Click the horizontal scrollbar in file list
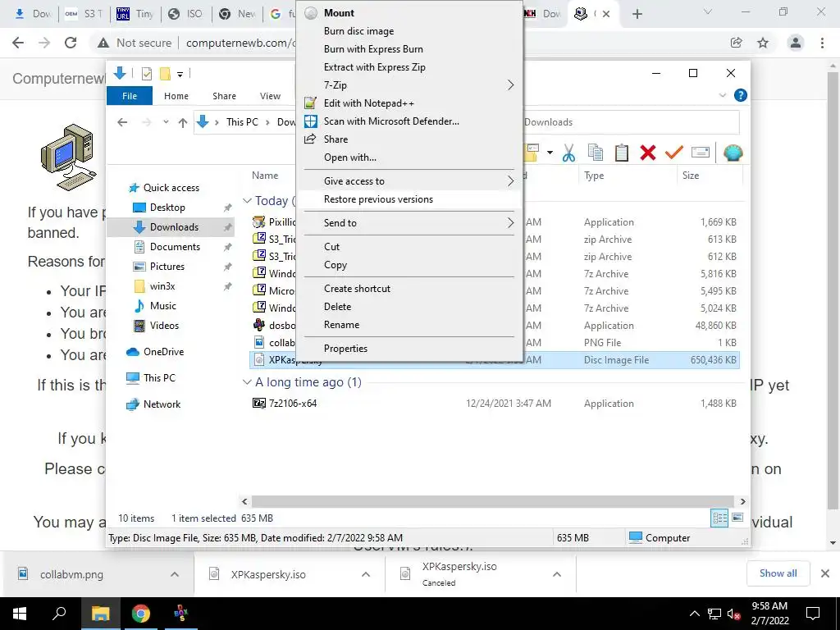 [x=493, y=502]
